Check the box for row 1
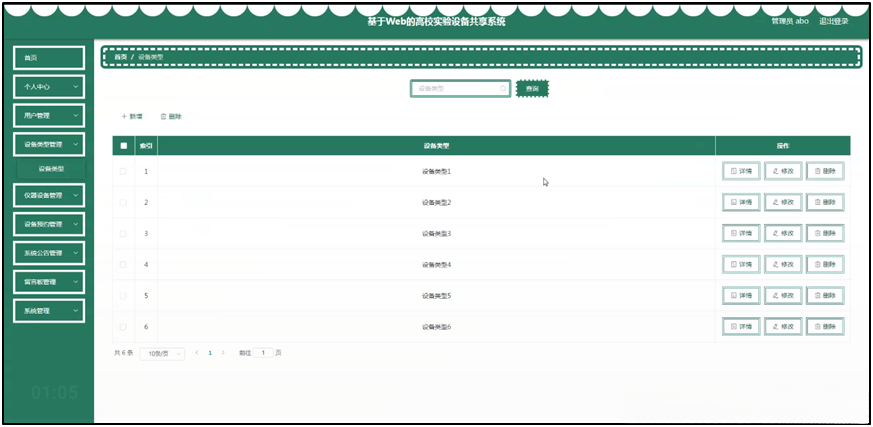 123,171
